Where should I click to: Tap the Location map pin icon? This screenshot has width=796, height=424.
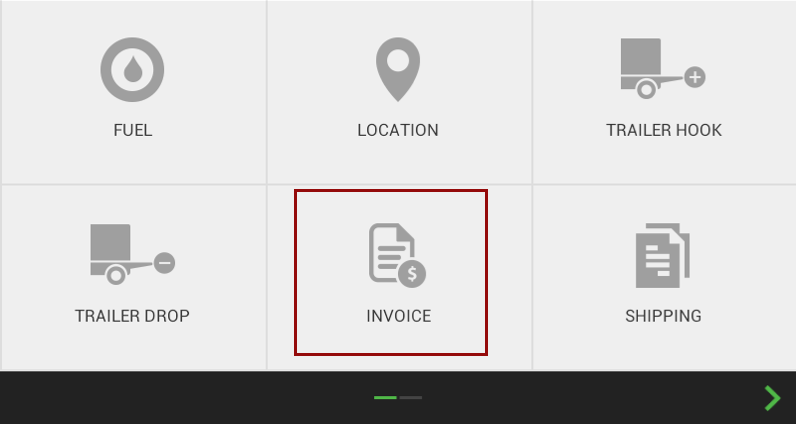point(398,70)
